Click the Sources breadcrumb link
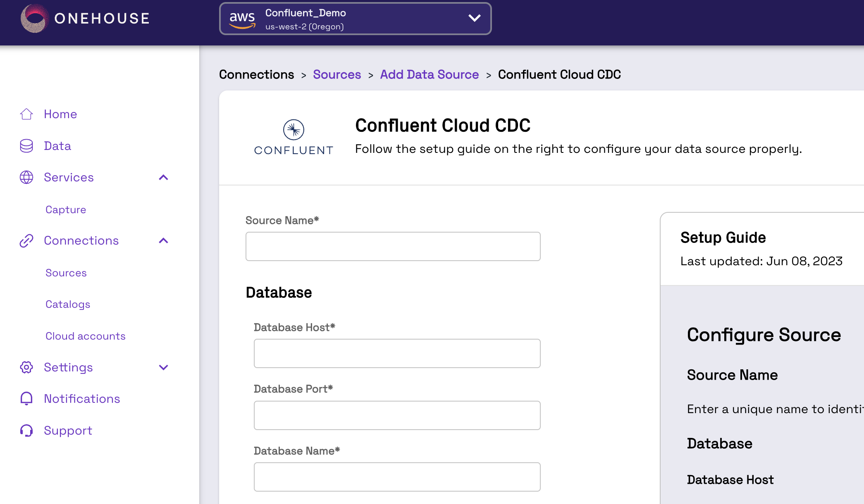Screen dimensions: 864x504 click(337, 75)
